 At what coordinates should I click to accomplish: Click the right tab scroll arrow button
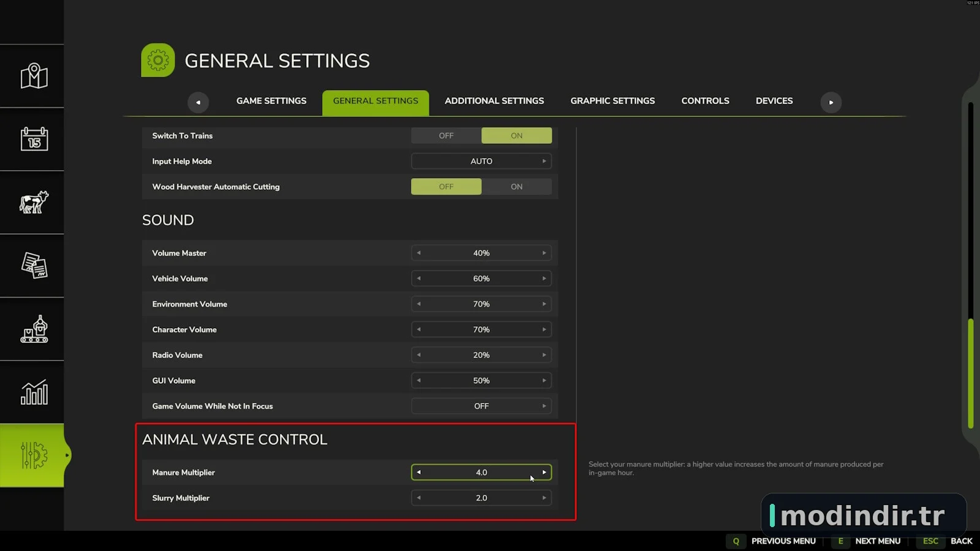coord(831,102)
